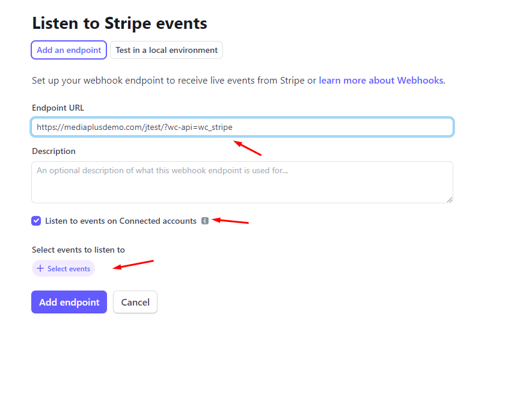Click the info icon beside Connected accounts
532x403 pixels.
[x=205, y=221]
